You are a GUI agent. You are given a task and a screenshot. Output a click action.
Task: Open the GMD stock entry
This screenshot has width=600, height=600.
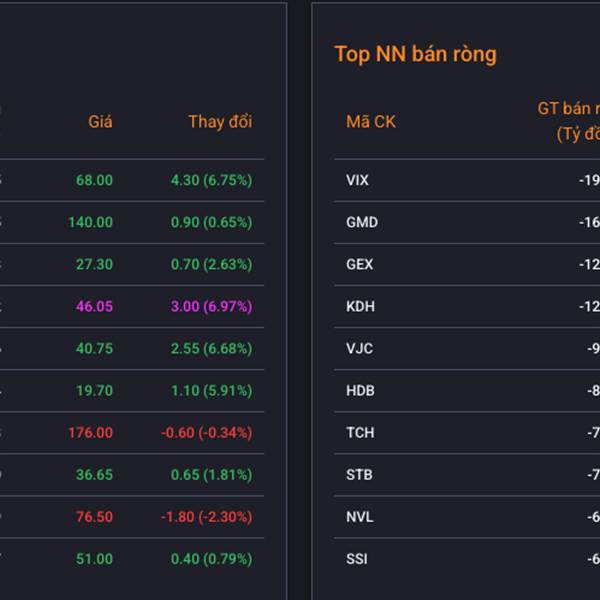361,222
